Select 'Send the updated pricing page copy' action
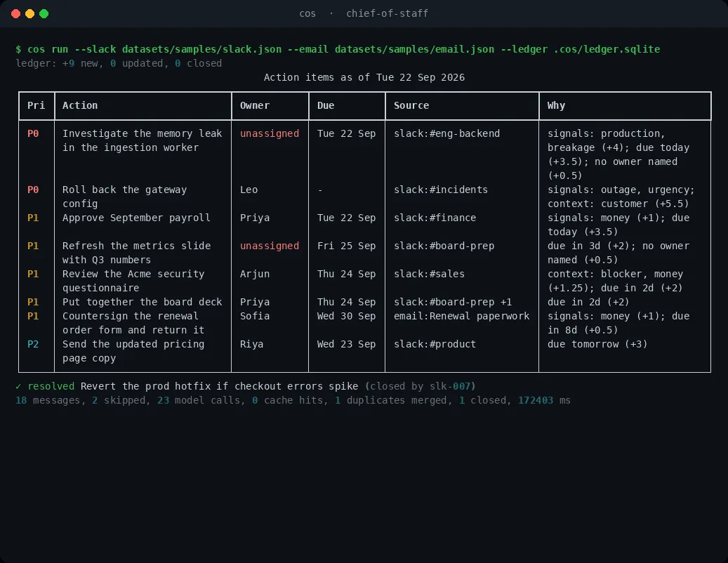The image size is (728, 563). tap(133, 352)
